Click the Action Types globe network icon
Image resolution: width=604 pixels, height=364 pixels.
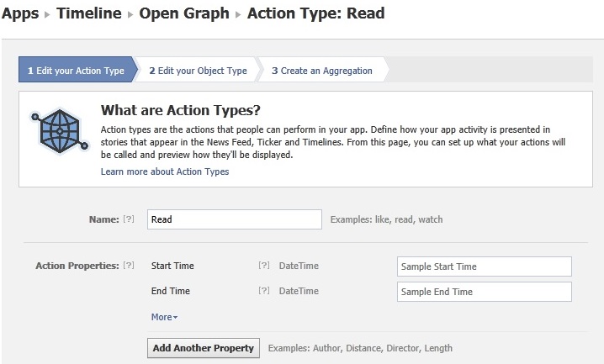(59, 130)
